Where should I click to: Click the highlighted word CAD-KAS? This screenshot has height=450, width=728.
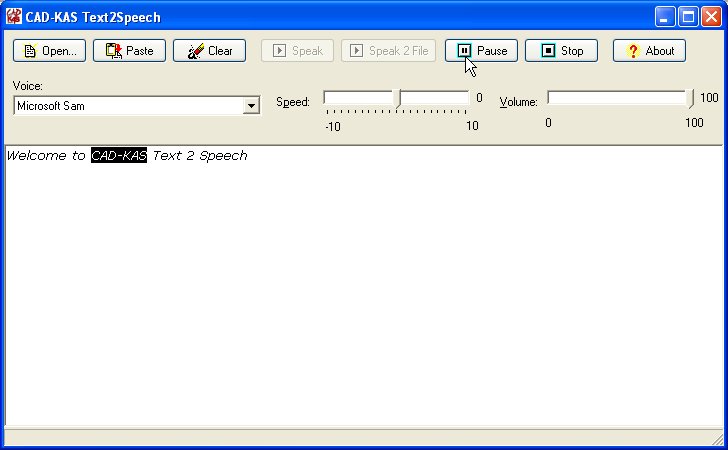pos(118,156)
